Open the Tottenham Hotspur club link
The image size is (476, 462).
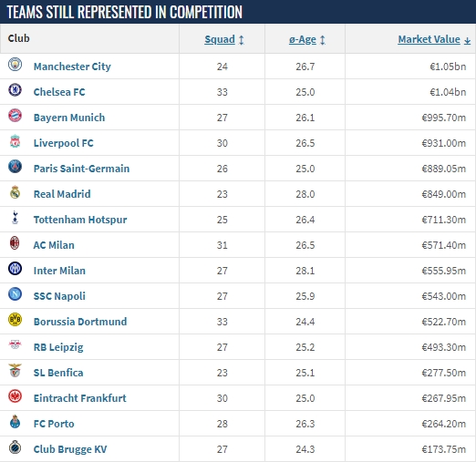(80, 220)
